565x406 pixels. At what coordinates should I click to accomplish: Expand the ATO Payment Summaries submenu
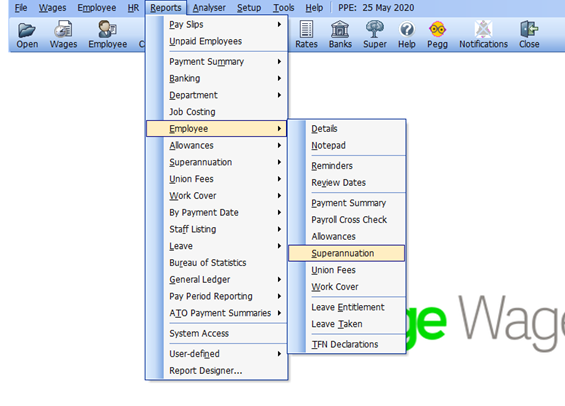pos(216,313)
